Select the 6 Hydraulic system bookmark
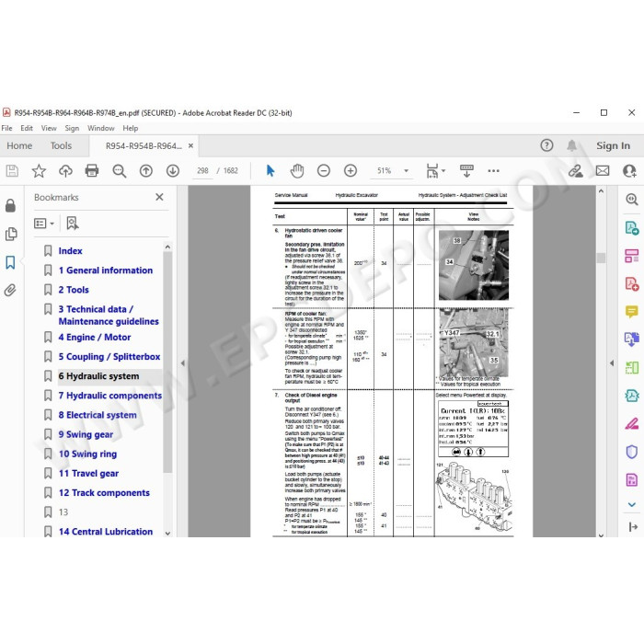The height and width of the screenshot is (644, 644). tap(98, 375)
